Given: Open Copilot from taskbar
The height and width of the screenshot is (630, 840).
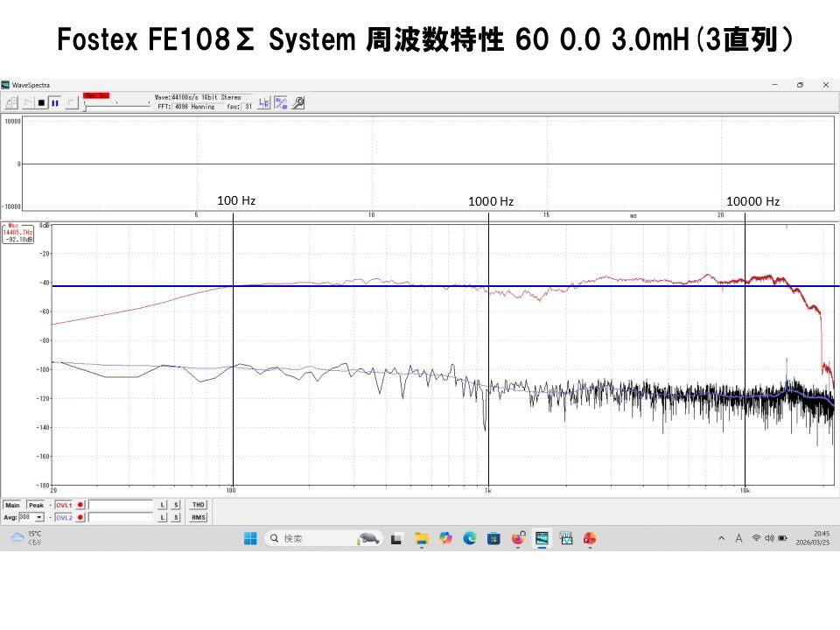Looking at the screenshot, I should [445, 538].
